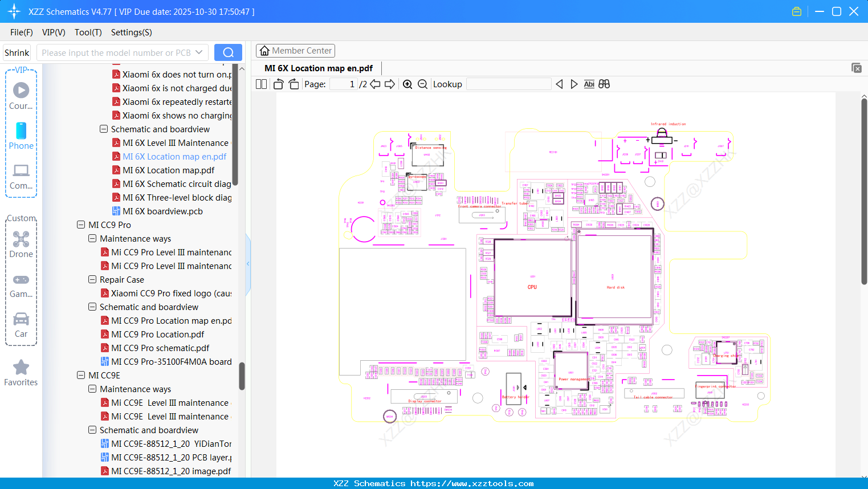Zoom out of the schematic
Screen dimensions: 868x489
[x=422, y=84]
